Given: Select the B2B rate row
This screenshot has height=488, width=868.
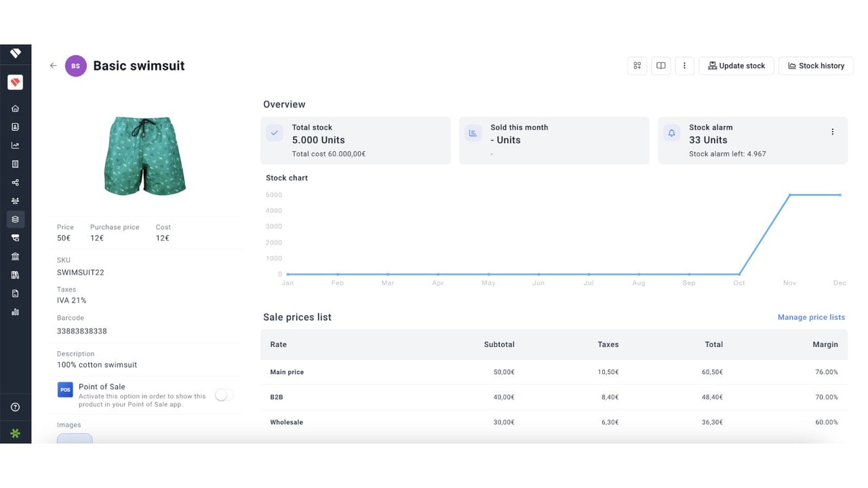Looking at the screenshot, I should tap(554, 397).
